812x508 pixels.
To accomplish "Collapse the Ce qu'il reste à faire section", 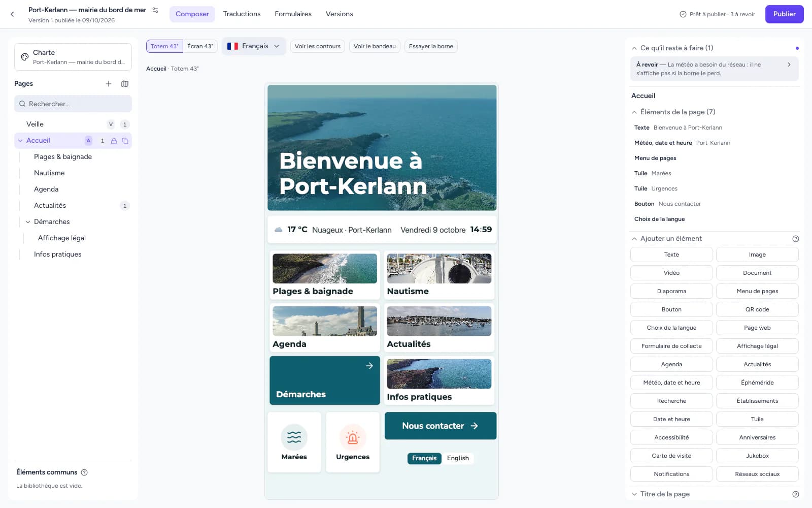I will coord(634,48).
